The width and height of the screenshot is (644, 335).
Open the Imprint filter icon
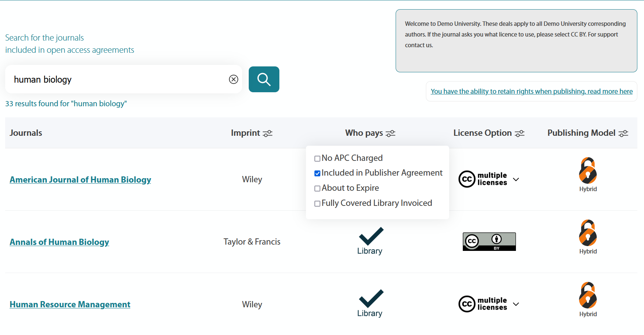click(268, 133)
